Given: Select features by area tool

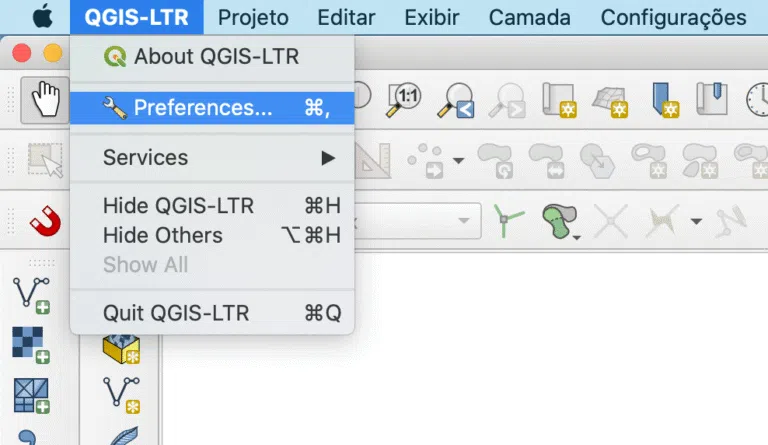Looking at the screenshot, I should tap(45, 160).
